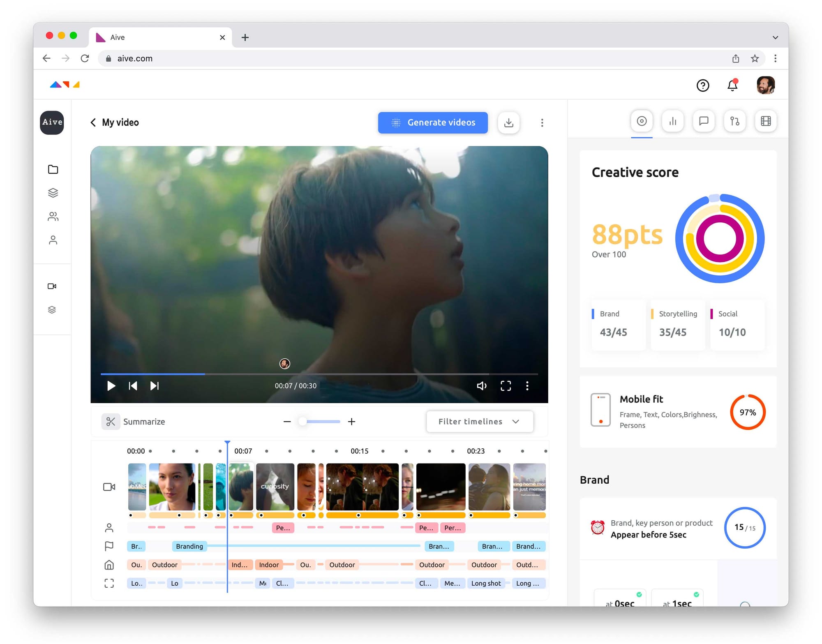Screen dimensions: 822x644
Task: Mute the video with speaker icon
Action: [481, 385]
